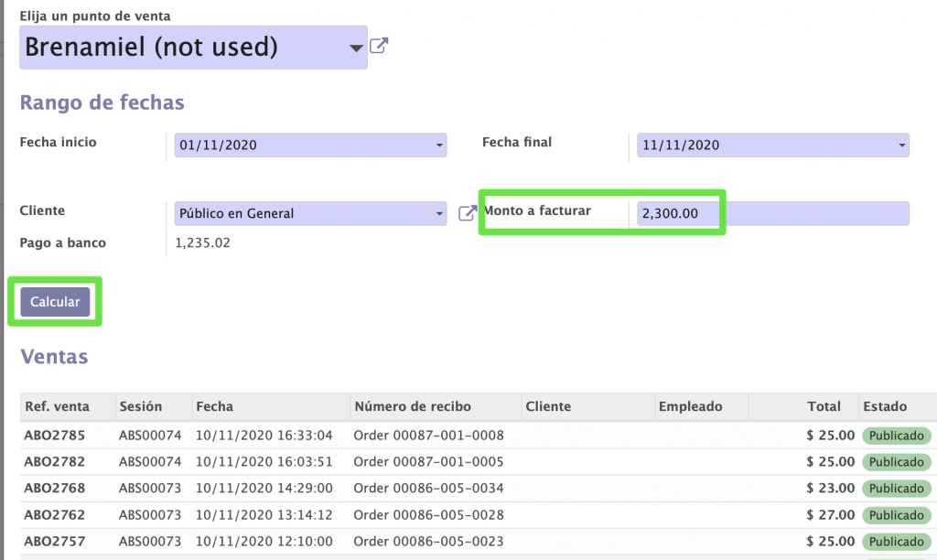Click receipt Order 00086-005-0034
937x560 pixels.
[x=428, y=488]
